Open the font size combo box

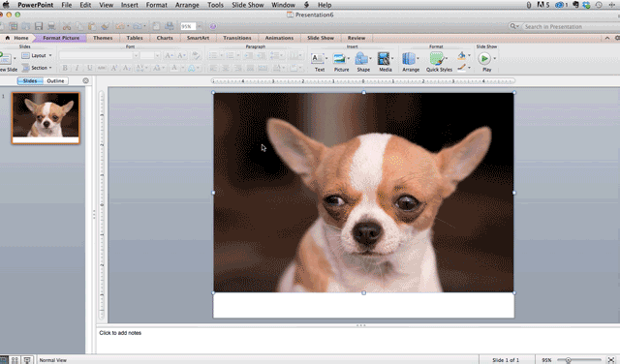tap(150, 55)
